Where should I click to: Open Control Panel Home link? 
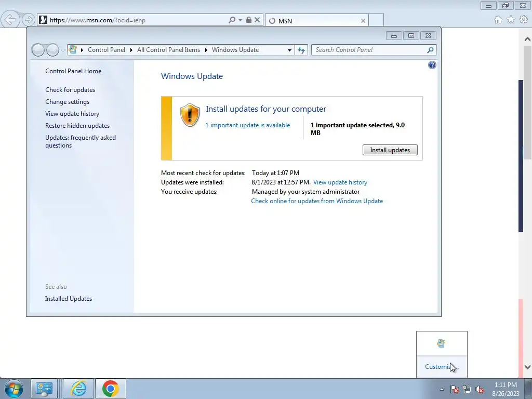click(x=73, y=71)
